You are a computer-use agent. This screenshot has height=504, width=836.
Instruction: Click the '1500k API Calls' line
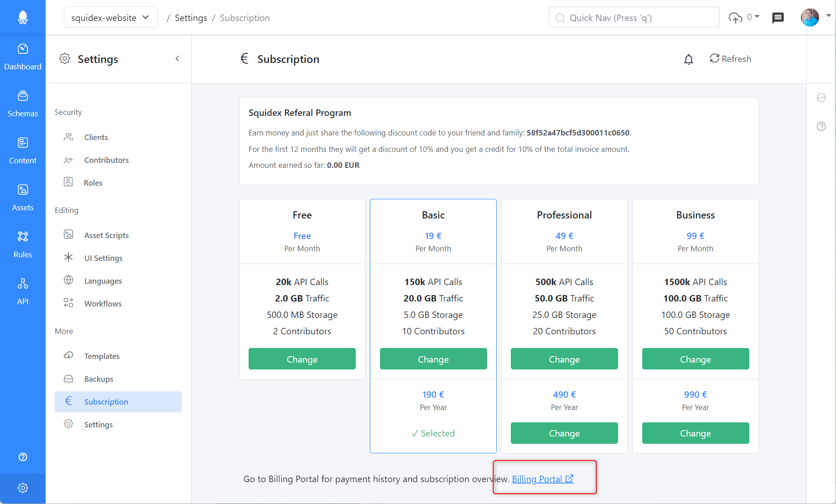(x=696, y=282)
